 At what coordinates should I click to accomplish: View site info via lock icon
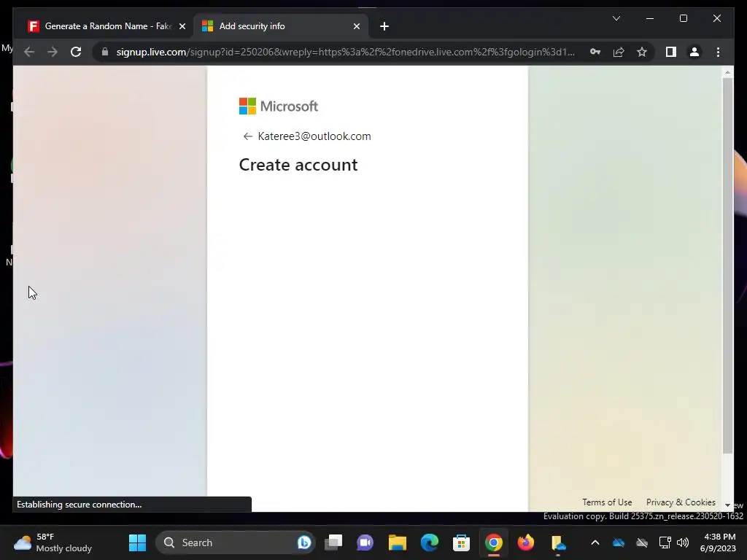(105, 52)
